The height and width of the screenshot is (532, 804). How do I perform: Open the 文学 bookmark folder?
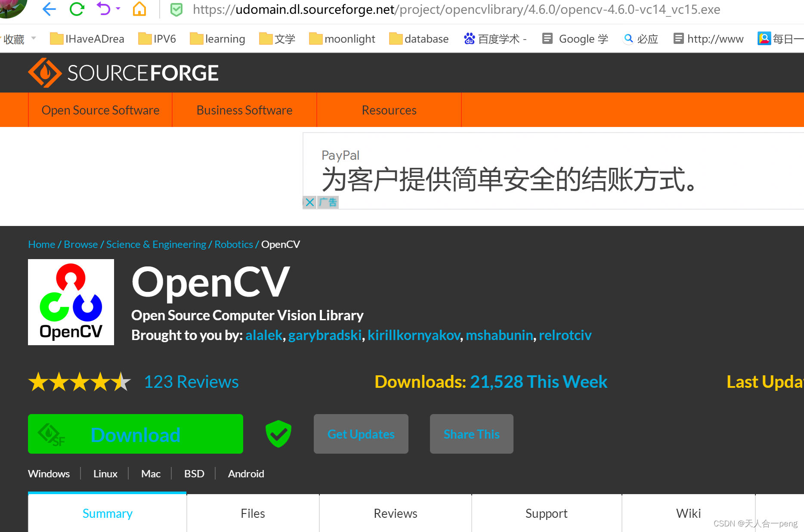pos(277,39)
